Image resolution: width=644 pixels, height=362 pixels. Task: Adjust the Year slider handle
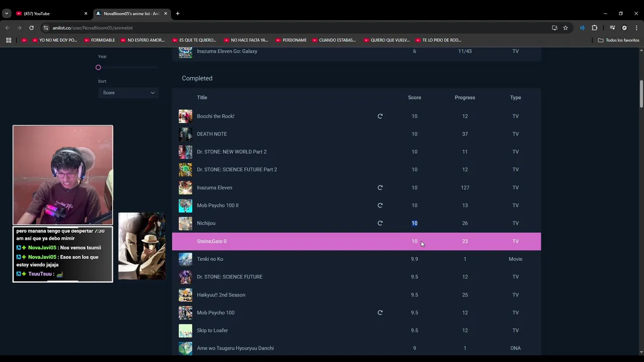click(x=98, y=67)
